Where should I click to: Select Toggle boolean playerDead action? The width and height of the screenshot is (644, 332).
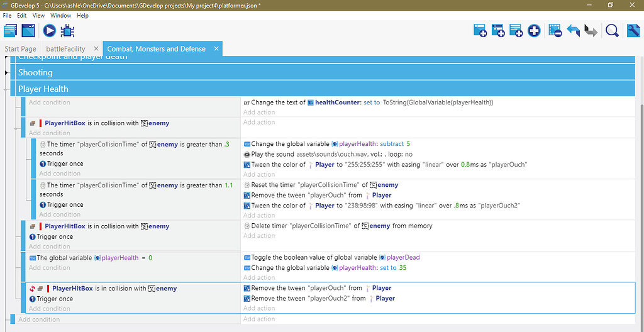(332, 258)
